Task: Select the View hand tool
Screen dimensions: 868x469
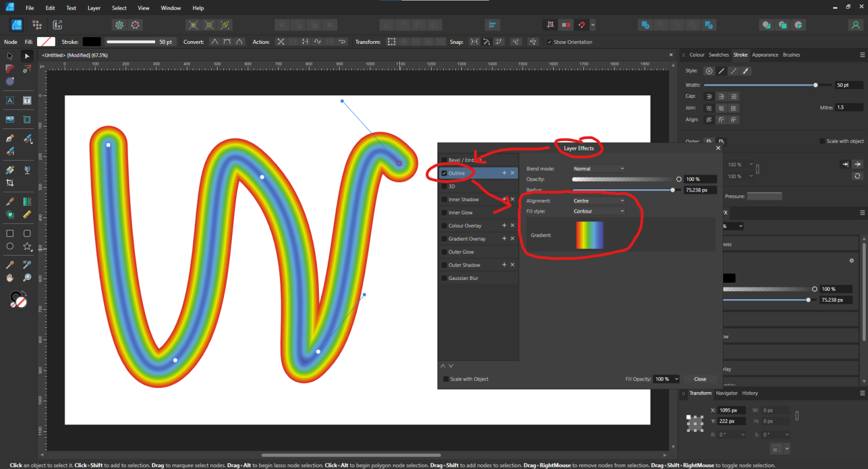Action: click(10, 278)
